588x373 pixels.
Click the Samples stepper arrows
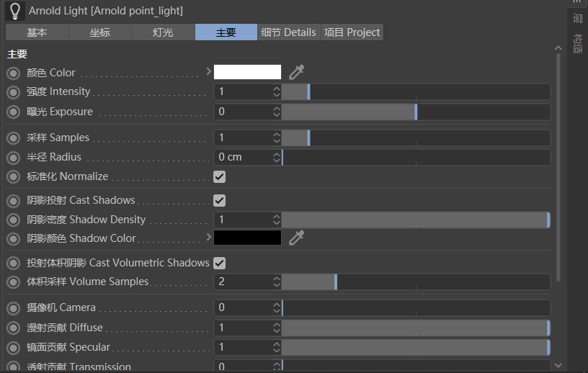[x=277, y=138]
